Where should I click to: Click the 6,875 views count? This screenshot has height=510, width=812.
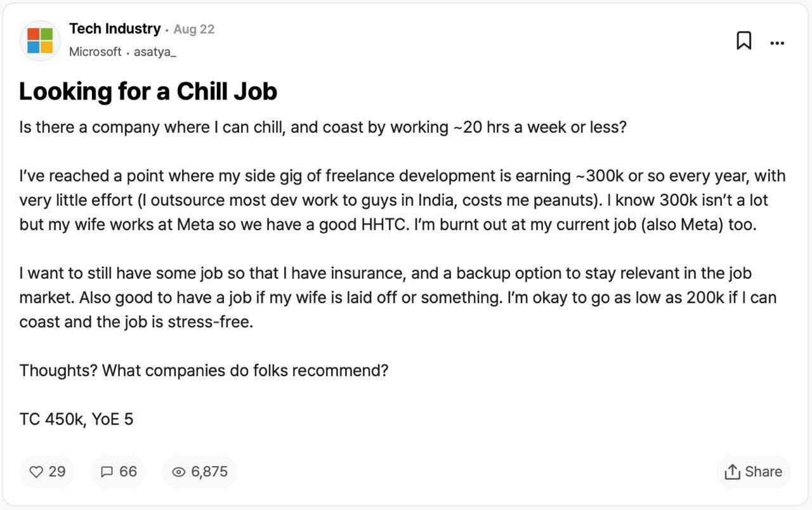[209, 471]
